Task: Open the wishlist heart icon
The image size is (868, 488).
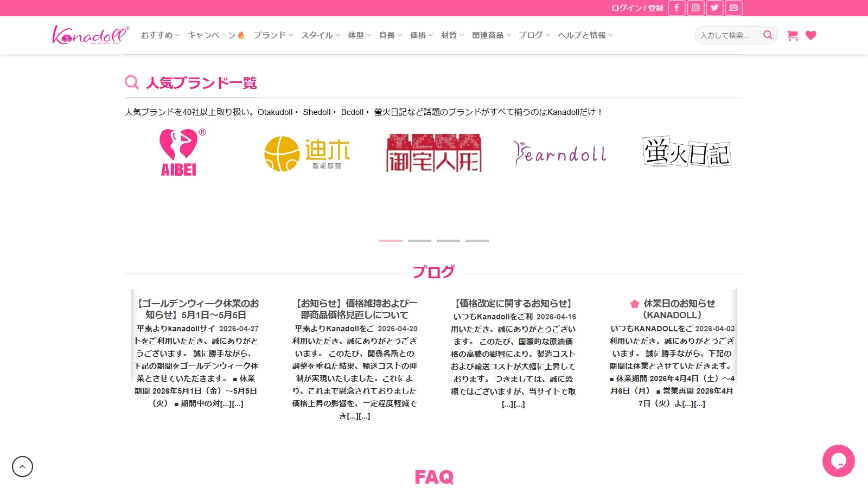Action: [811, 35]
